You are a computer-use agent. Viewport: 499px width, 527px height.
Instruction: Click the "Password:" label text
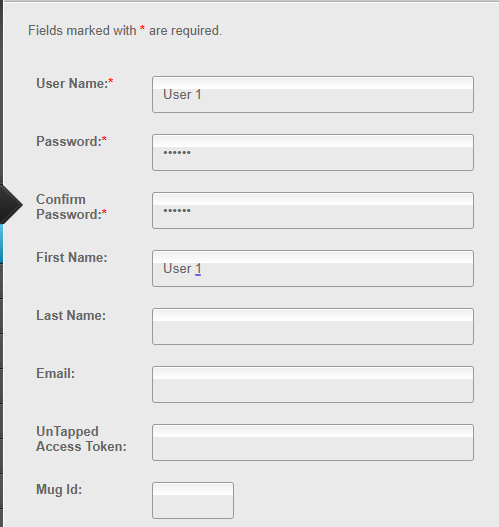(71, 141)
